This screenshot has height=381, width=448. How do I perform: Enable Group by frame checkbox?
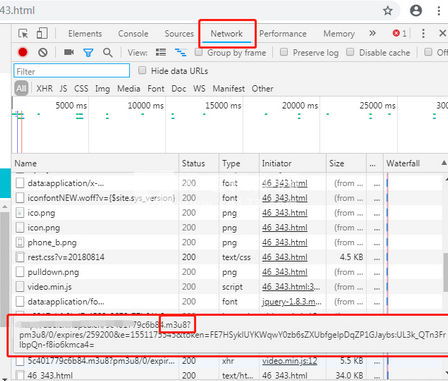(x=199, y=52)
